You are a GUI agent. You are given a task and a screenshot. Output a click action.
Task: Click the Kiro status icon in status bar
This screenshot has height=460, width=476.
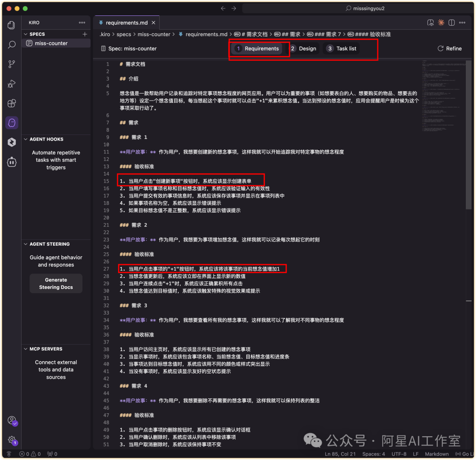tap(9, 454)
